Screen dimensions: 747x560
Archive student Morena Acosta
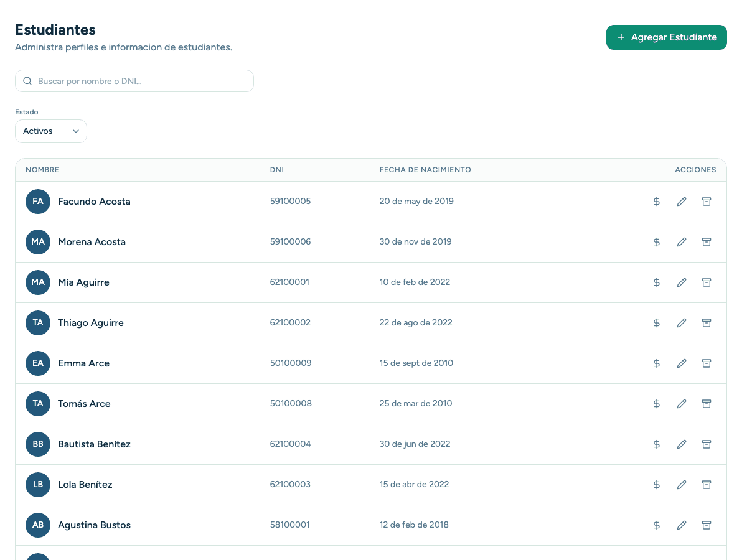[x=707, y=242]
